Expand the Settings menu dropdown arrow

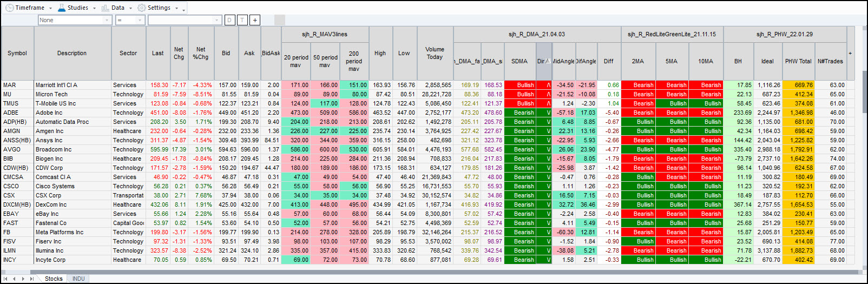coord(176,8)
